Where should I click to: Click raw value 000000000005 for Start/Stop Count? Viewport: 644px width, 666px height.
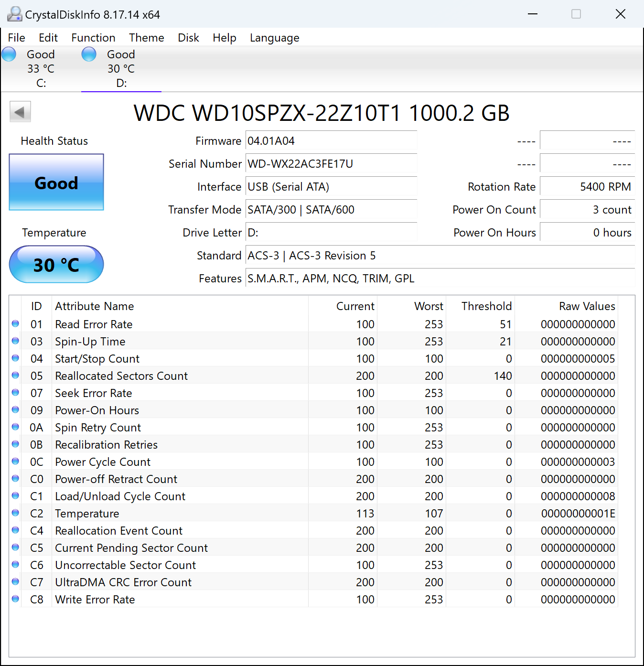pos(578,359)
